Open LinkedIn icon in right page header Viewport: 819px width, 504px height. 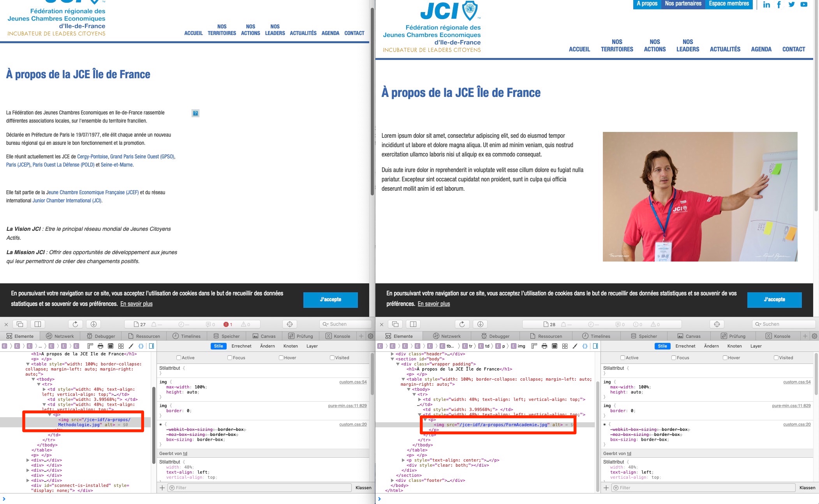pos(766,5)
